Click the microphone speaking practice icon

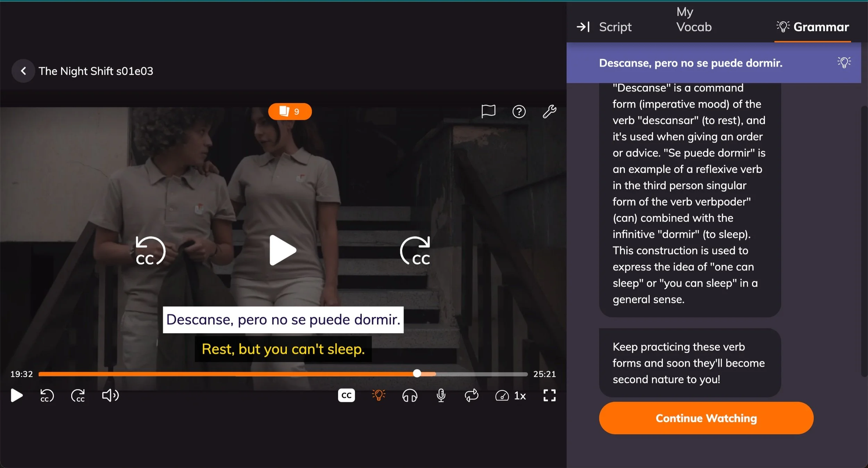pyautogui.click(x=441, y=395)
